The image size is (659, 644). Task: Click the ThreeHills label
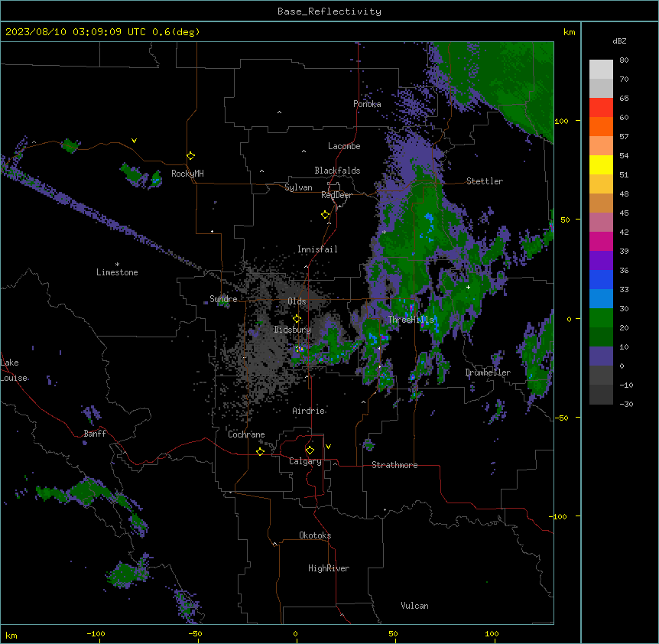coord(411,320)
